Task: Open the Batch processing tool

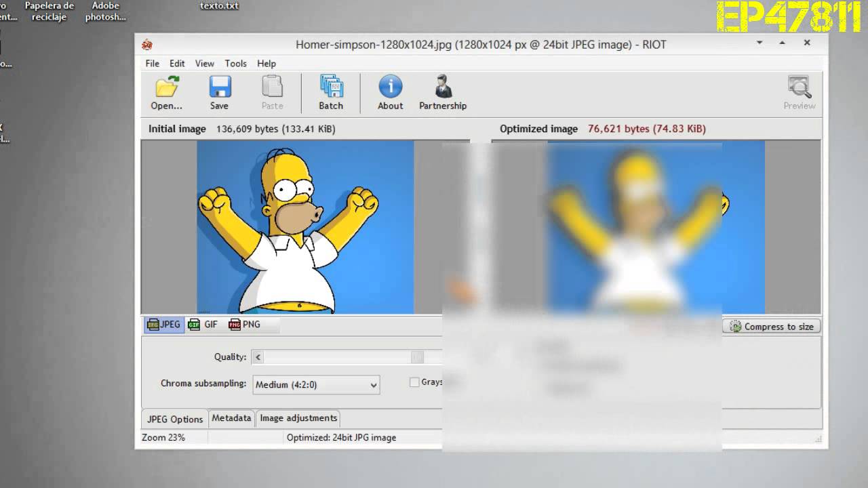Action: 331,92
